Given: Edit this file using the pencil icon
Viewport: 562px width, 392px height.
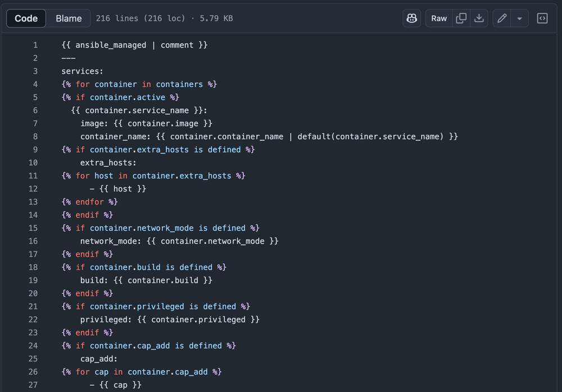Looking at the screenshot, I should click(x=502, y=18).
